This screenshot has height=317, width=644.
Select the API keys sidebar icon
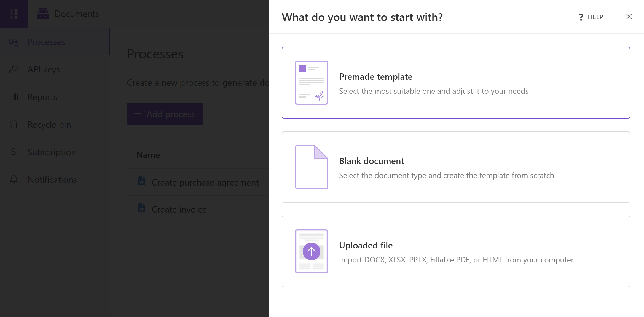14,69
